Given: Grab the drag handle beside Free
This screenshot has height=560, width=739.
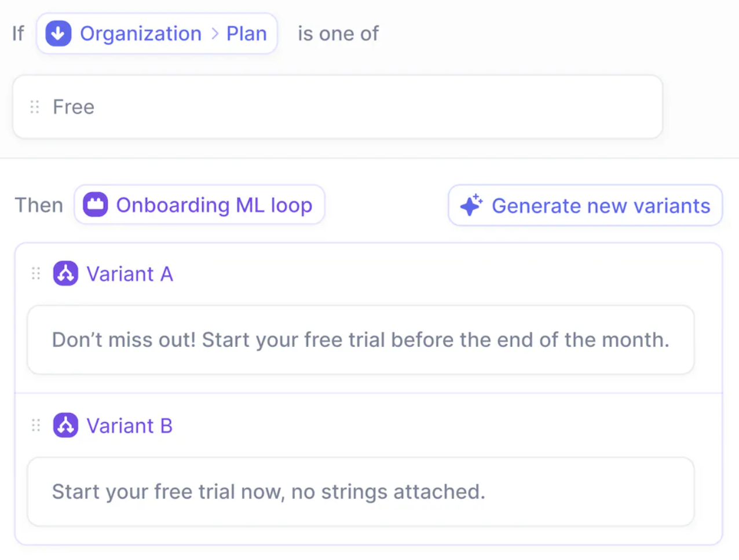Looking at the screenshot, I should pos(35,107).
